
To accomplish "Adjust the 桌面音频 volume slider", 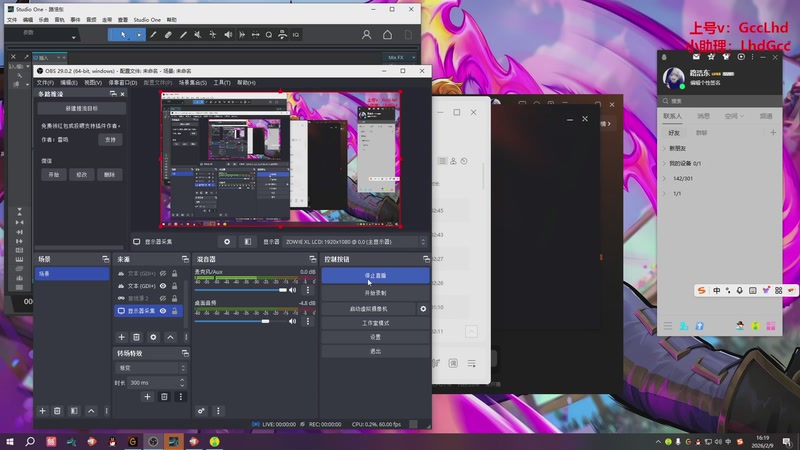I will point(268,322).
